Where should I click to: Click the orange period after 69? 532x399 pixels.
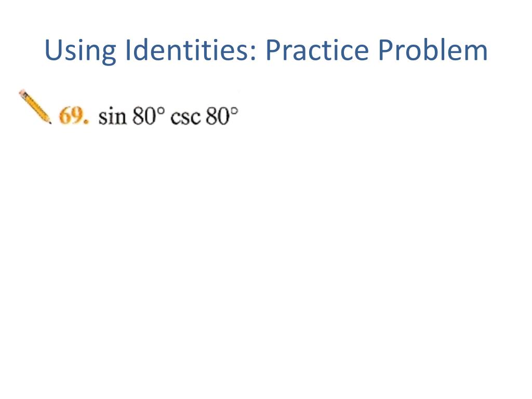[x=87, y=122]
